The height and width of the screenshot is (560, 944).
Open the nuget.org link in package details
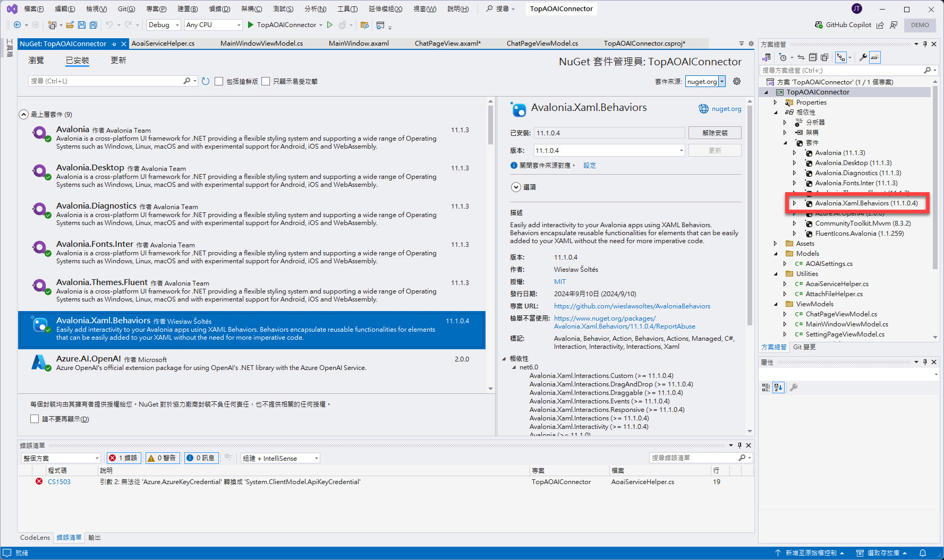click(726, 109)
